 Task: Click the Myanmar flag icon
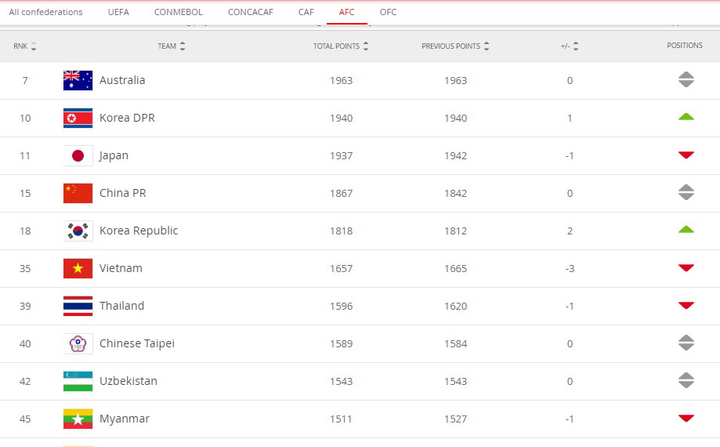click(x=78, y=418)
